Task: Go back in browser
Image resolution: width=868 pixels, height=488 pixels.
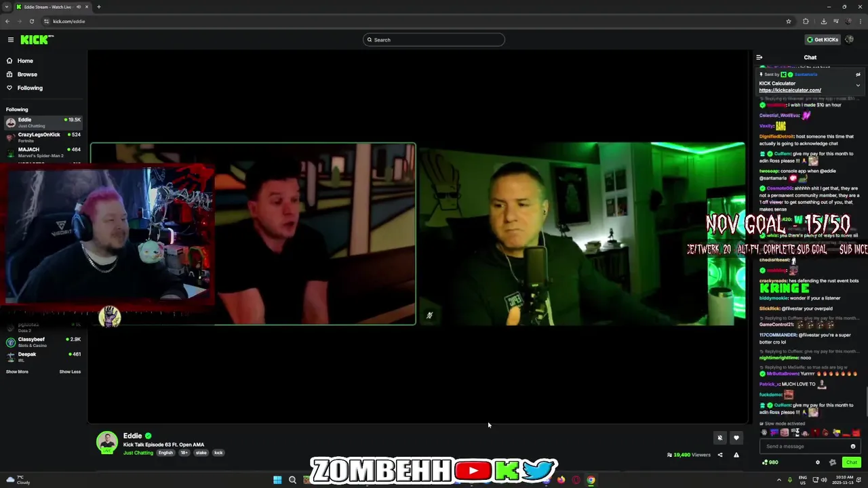Action: point(7,21)
